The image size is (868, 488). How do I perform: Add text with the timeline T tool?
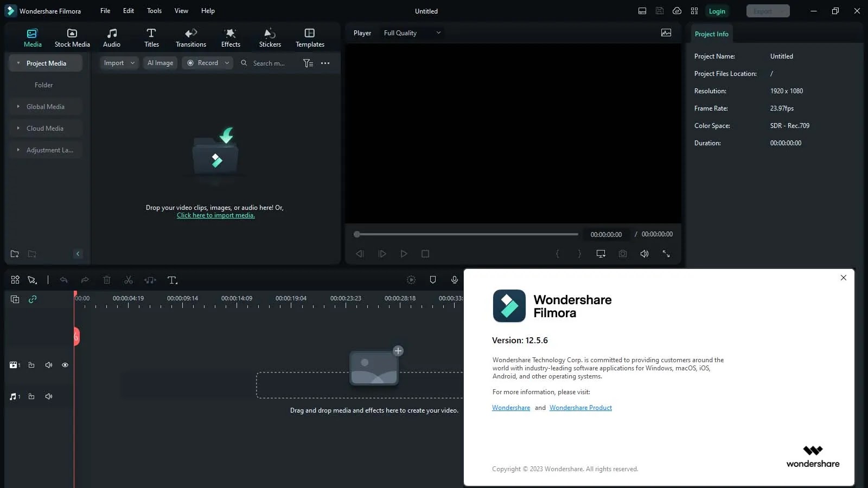tap(173, 280)
